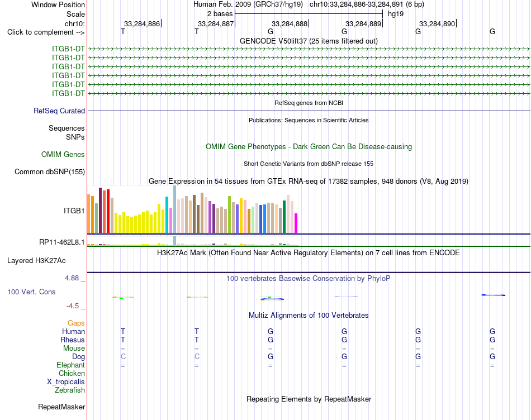The image size is (531, 420).
Task: Click the topmost ITGB1-DT transcript label
Action: 68,49
